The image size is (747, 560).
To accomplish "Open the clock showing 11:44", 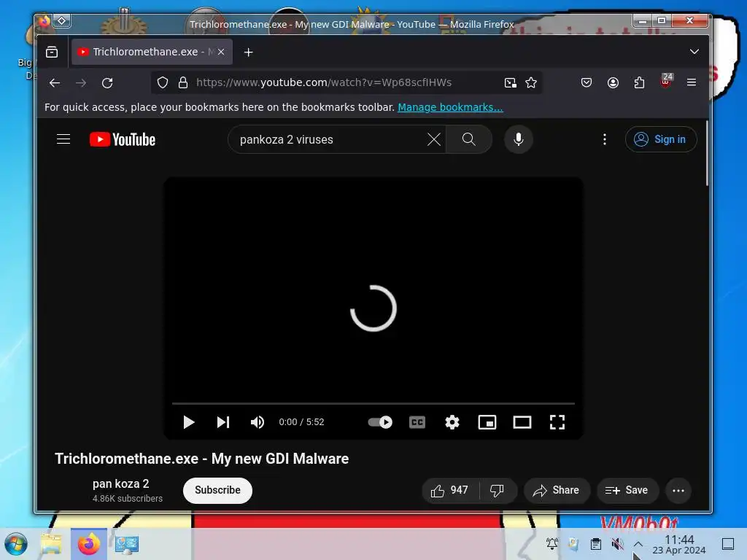I will [x=679, y=544].
